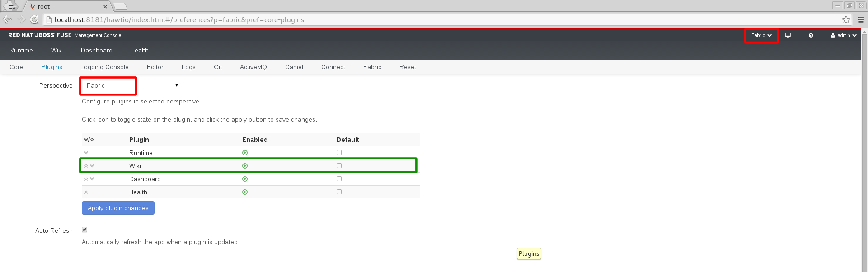Open the Dashboard main navigation item
The width and height of the screenshot is (868, 272).
tap(97, 50)
